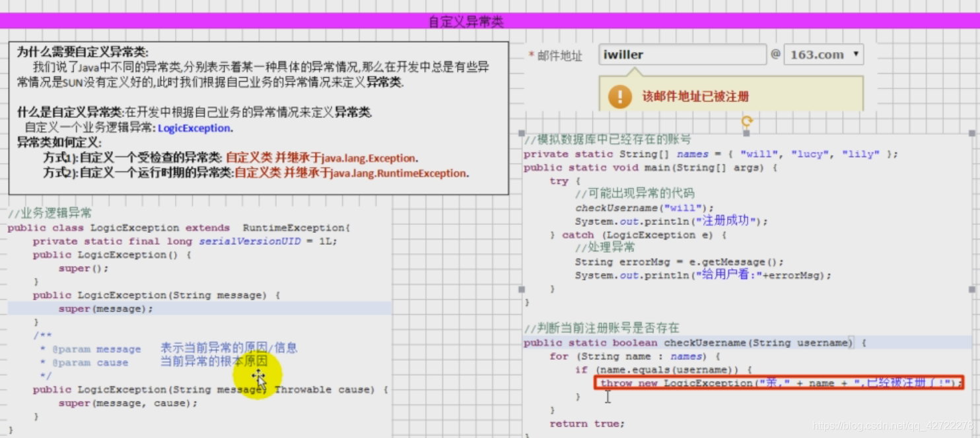Screen dimensions: 980x438
Task: Click the 'try {' line
Action: point(565,181)
